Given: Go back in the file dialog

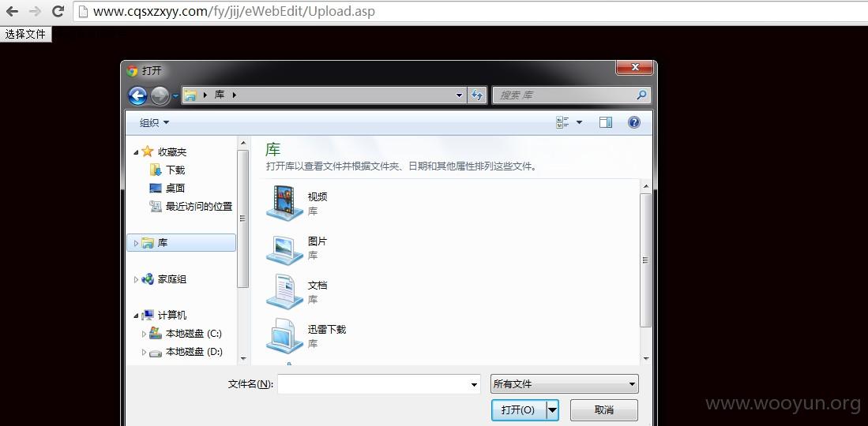Looking at the screenshot, I should pos(137,95).
